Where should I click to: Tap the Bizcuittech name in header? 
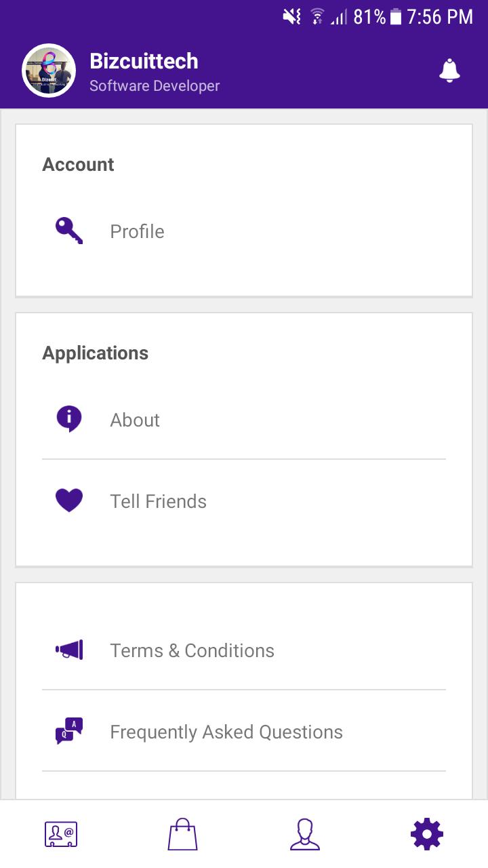144,61
